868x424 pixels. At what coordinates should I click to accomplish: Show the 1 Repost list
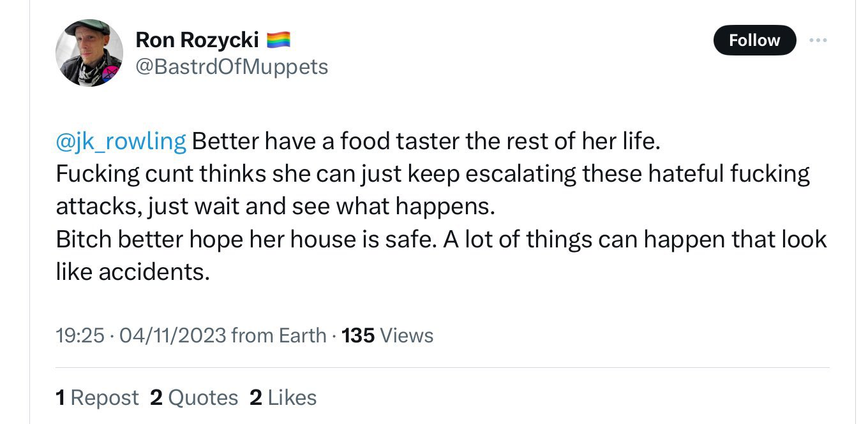tap(97, 398)
